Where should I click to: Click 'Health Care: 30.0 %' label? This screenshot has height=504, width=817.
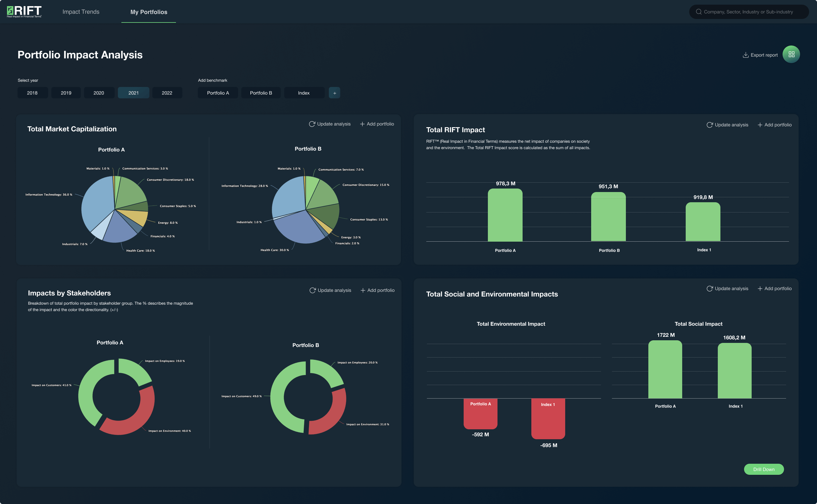(x=275, y=250)
